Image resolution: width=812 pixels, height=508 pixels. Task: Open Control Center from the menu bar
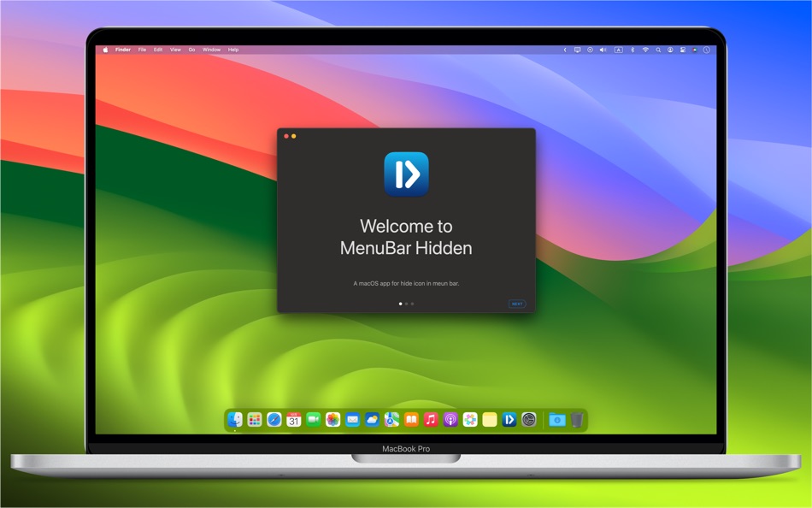point(683,50)
